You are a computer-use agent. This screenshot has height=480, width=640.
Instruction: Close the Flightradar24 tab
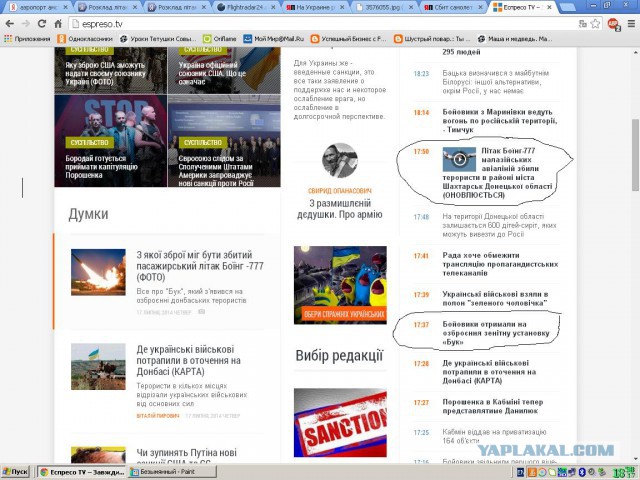[273, 7]
